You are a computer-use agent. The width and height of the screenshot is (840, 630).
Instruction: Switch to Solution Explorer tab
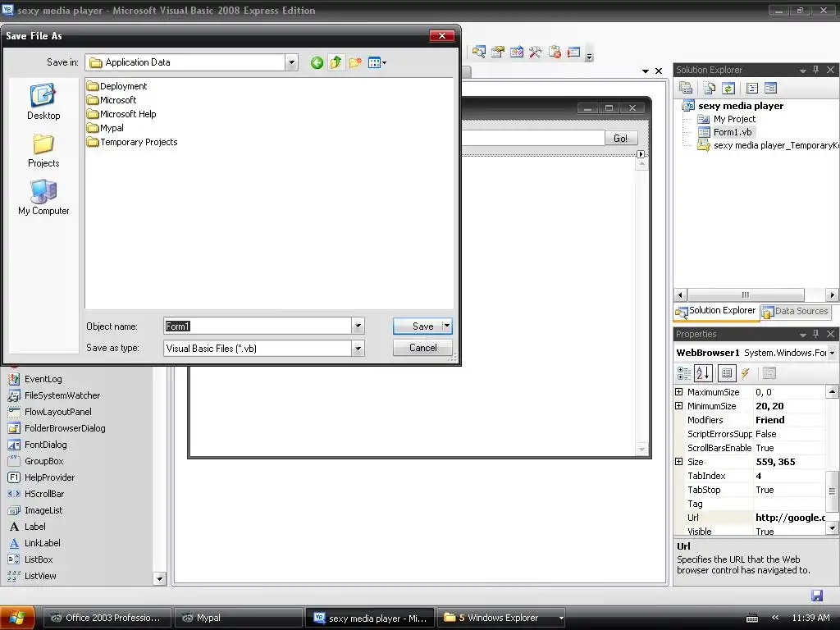(x=715, y=311)
